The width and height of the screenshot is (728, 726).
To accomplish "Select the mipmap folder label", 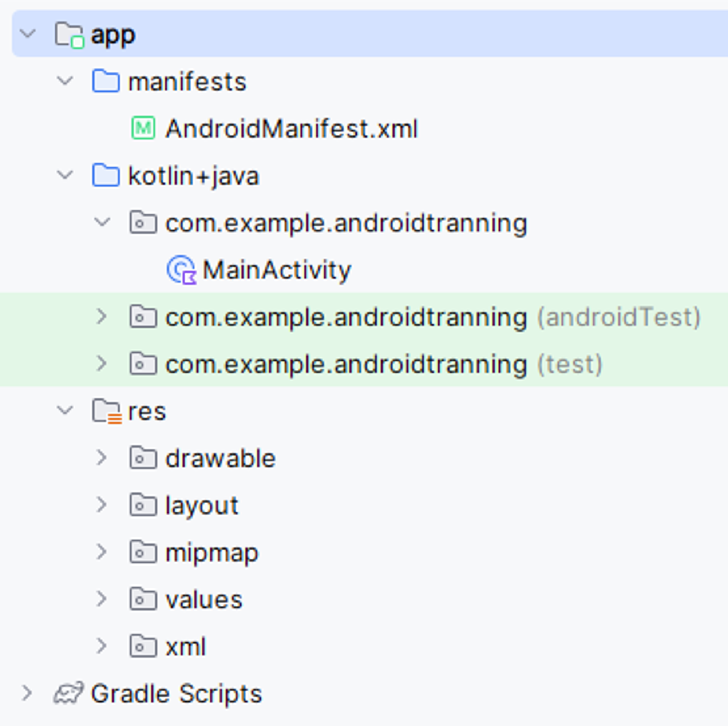I will coord(212,553).
